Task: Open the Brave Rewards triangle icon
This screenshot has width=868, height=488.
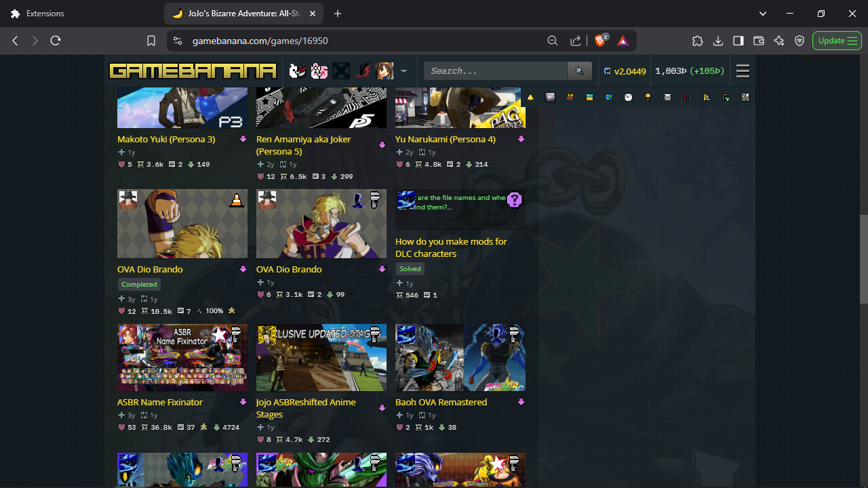Action: tap(623, 41)
